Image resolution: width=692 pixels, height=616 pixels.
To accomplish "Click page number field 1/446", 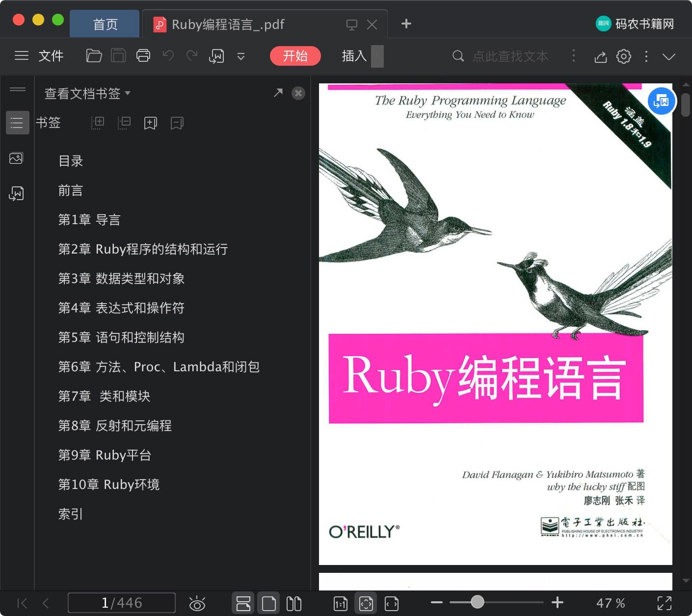I will tap(122, 603).
